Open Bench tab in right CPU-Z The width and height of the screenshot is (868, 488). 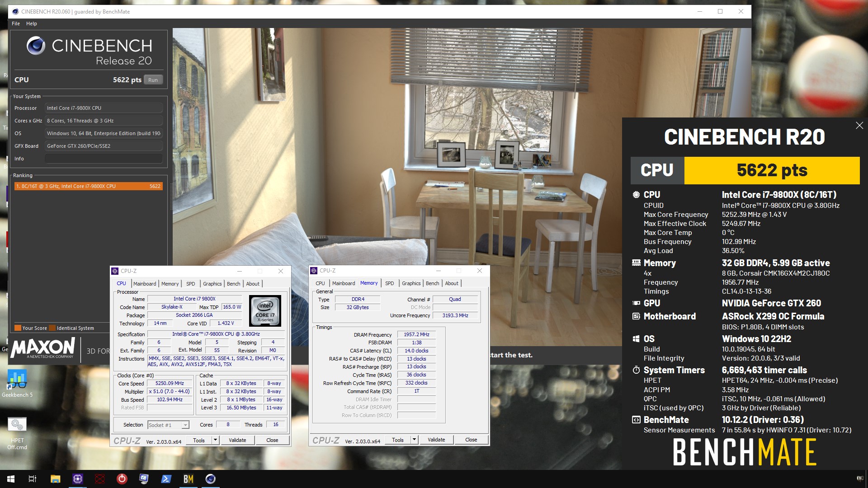[433, 283]
